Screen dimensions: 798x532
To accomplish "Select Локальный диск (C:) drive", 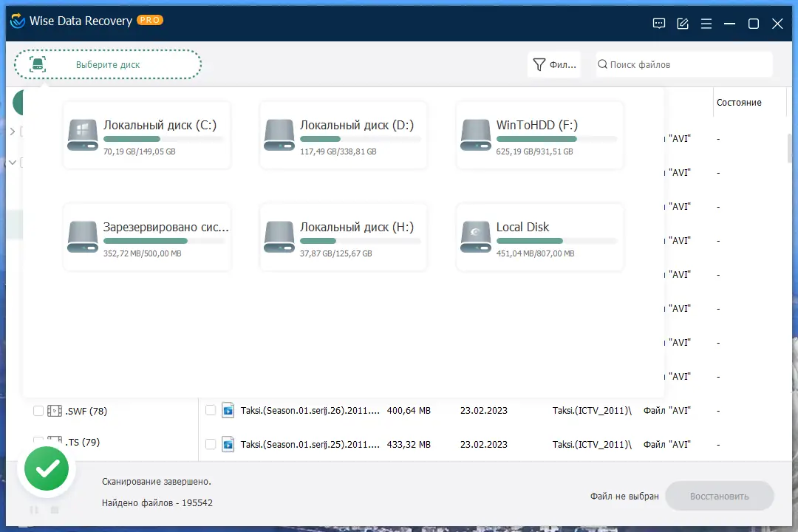I will [146, 135].
